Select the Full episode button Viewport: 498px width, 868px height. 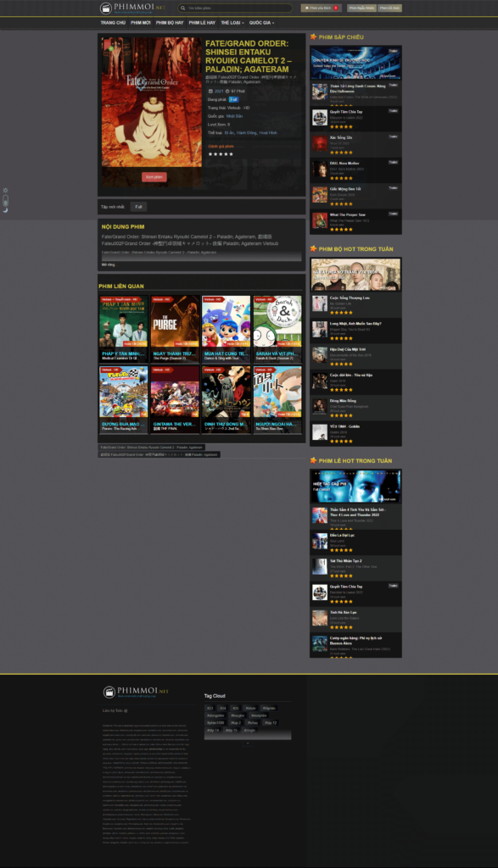(x=138, y=207)
